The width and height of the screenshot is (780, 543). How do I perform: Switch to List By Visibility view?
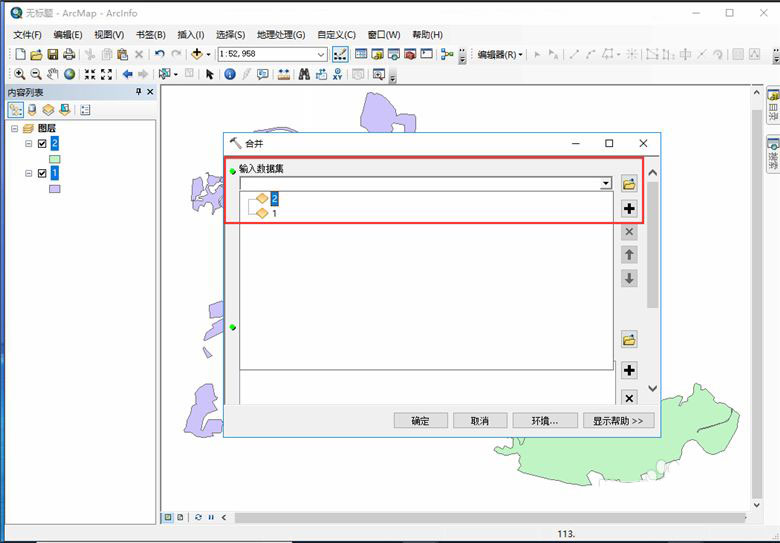[x=48, y=110]
